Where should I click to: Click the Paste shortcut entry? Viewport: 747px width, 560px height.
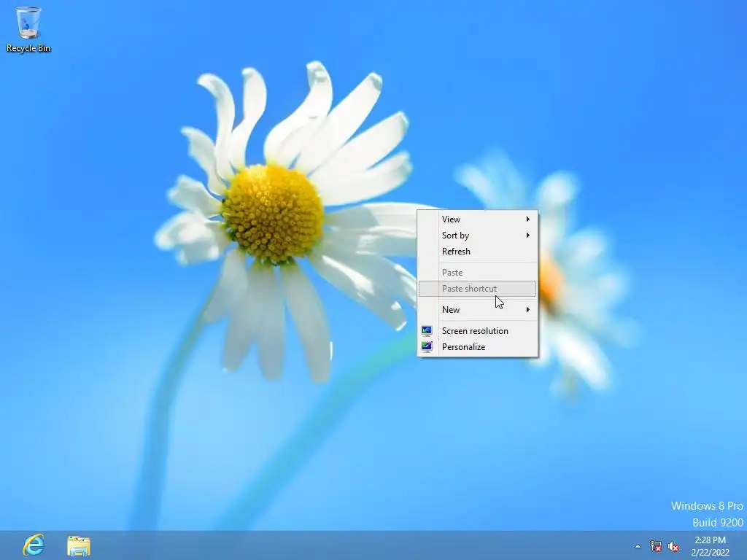pos(477,289)
